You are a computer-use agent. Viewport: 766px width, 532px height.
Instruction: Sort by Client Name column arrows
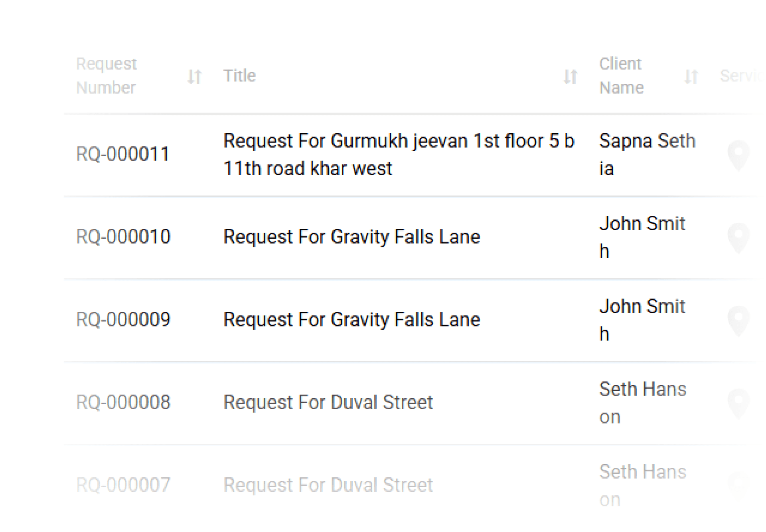coord(691,76)
